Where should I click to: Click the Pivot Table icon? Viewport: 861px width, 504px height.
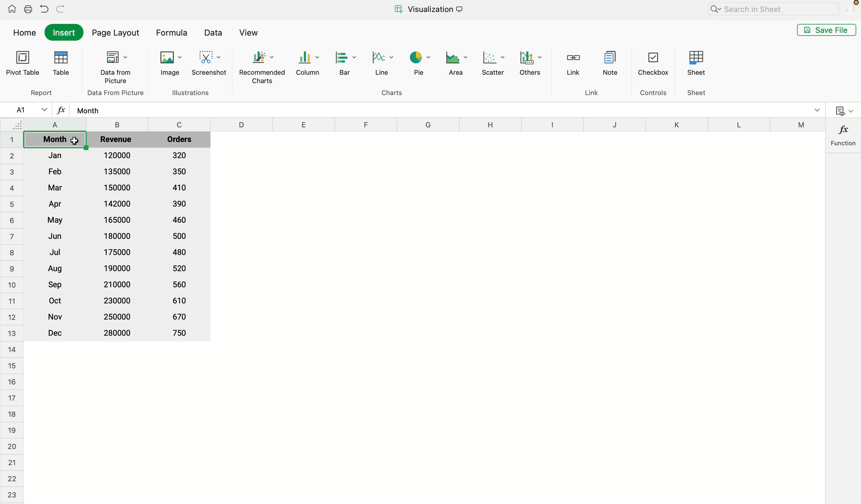[x=22, y=58]
